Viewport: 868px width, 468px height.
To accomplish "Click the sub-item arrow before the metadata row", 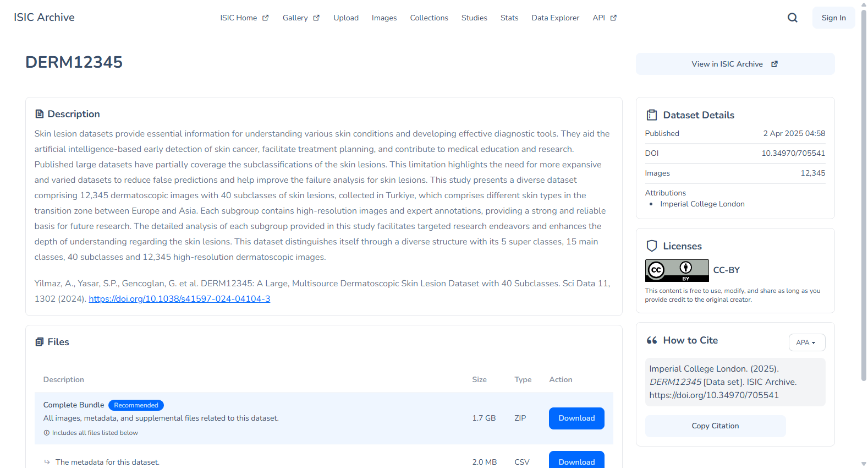I will (47, 462).
